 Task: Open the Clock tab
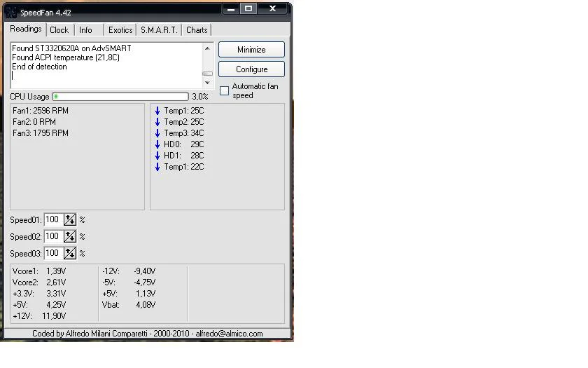point(59,30)
